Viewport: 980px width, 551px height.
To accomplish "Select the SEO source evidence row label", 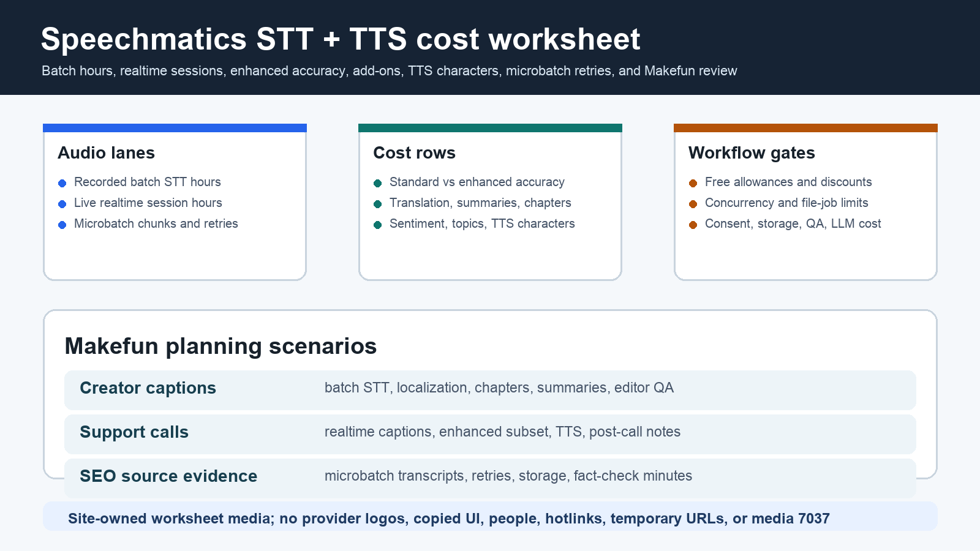I will [x=168, y=476].
